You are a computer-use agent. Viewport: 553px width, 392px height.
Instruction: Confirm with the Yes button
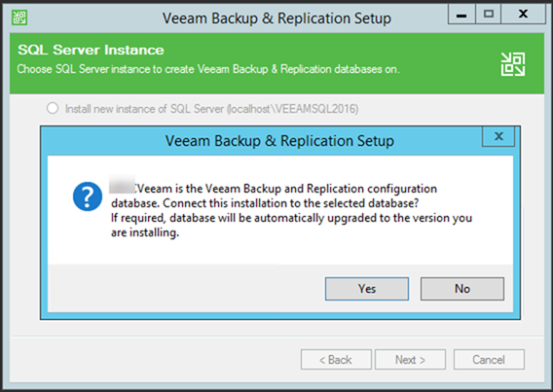point(367,289)
